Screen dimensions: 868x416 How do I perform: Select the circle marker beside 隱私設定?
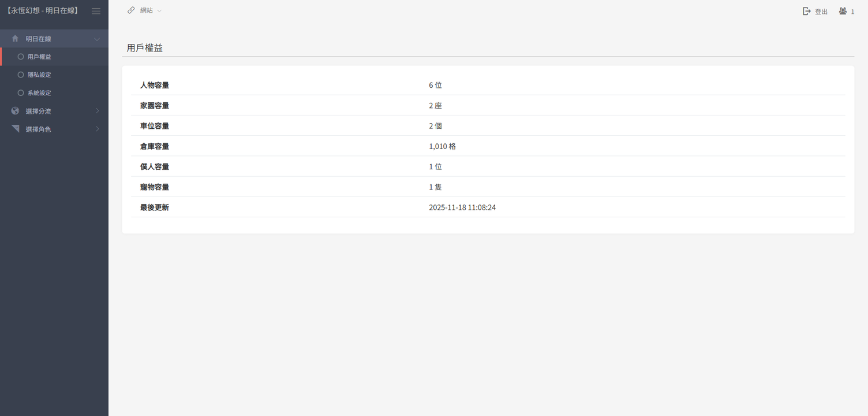tap(21, 75)
